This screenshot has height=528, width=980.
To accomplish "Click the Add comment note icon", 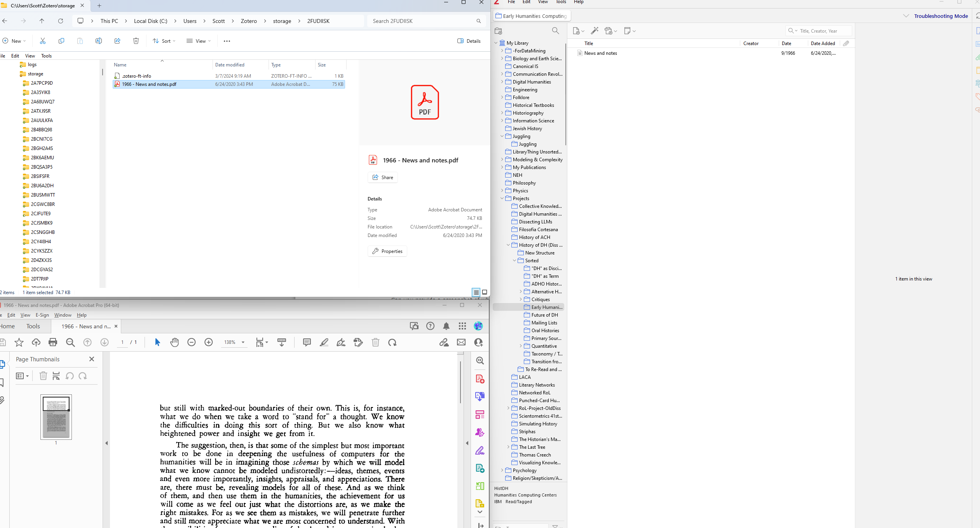I will point(307,342).
